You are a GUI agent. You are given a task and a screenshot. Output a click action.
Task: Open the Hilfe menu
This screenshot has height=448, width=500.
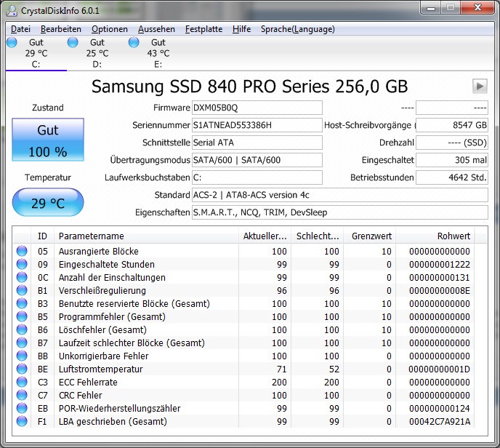point(241,29)
